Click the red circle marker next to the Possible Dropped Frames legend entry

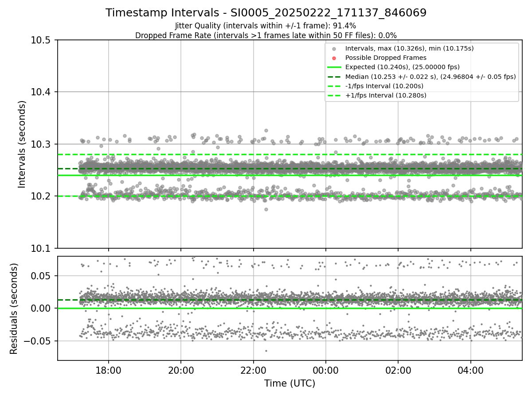point(334,58)
